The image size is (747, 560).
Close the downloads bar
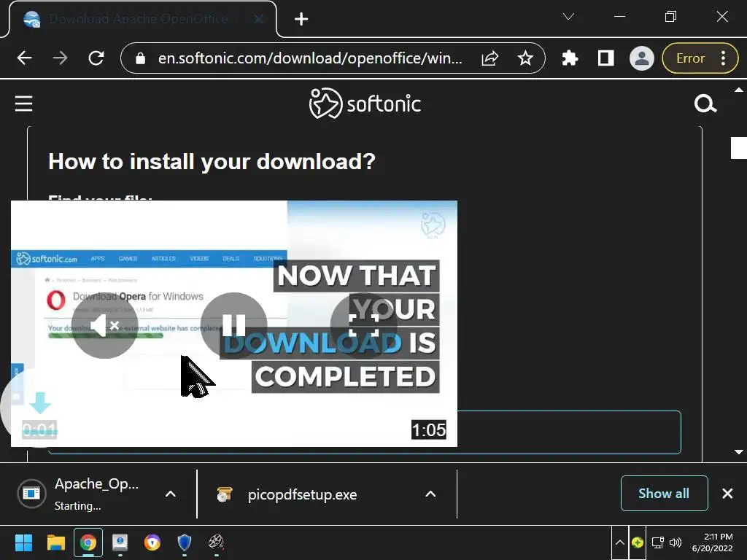[727, 494]
